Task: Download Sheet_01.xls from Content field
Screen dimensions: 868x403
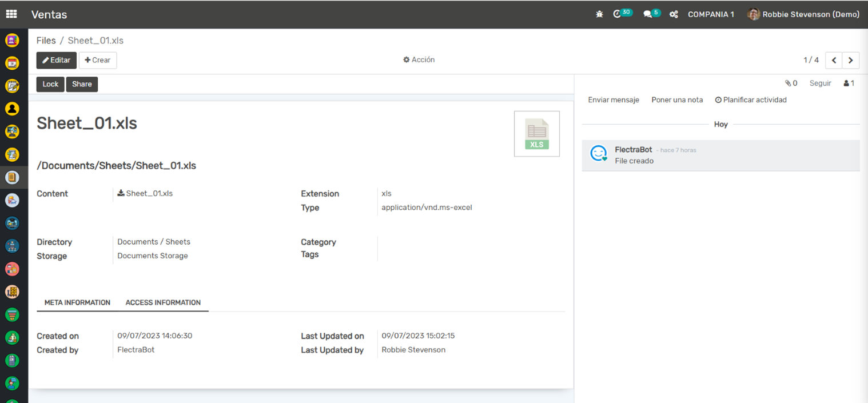Action: click(x=145, y=194)
